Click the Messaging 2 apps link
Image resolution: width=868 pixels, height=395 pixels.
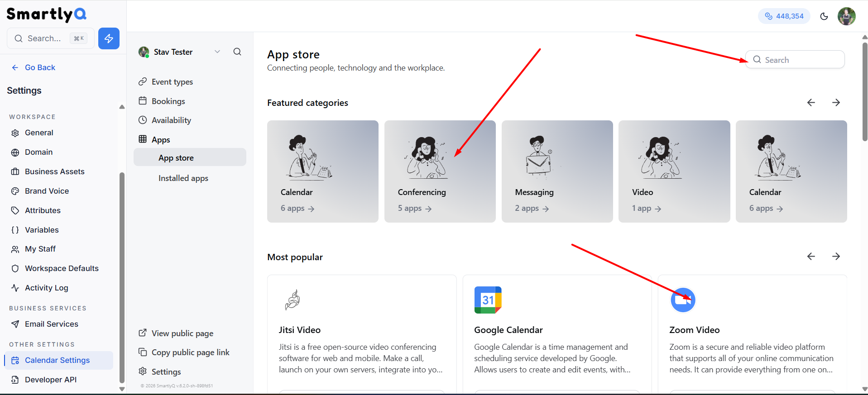coord(532,209)
